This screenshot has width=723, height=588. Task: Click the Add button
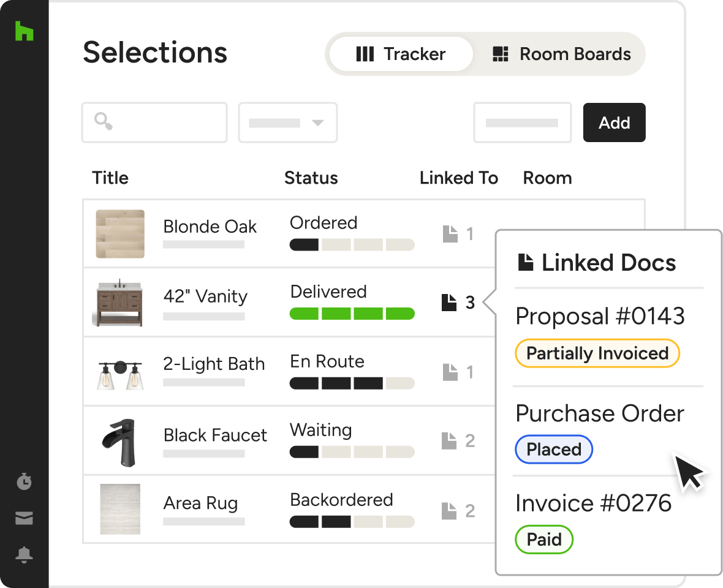614,123
